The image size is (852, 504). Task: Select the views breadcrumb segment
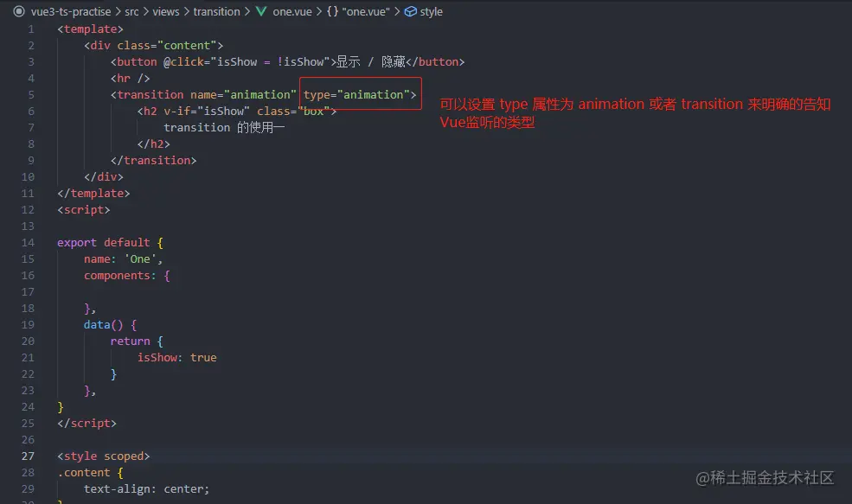tap(166, 11)
